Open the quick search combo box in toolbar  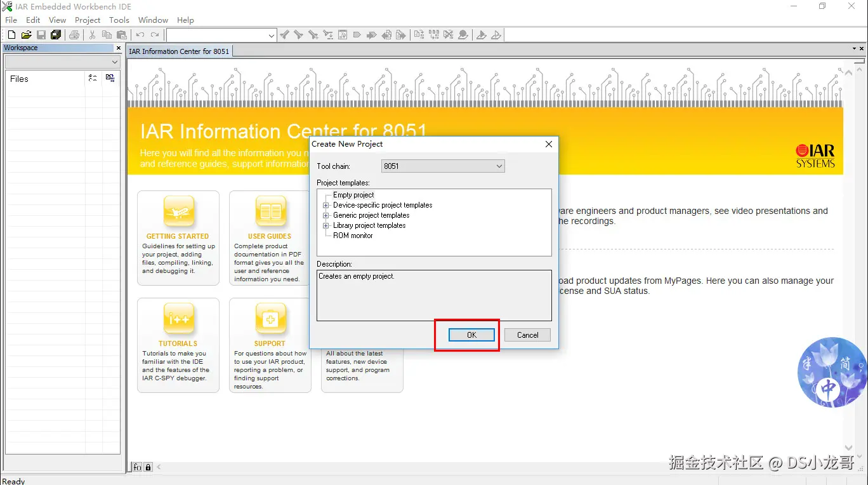[x=221, y=36]
